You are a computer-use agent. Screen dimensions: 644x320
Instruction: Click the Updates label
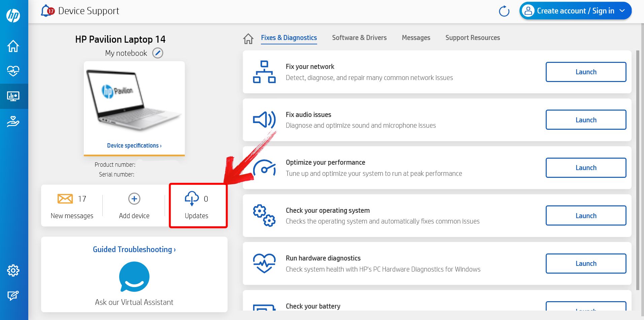point(196,216)
